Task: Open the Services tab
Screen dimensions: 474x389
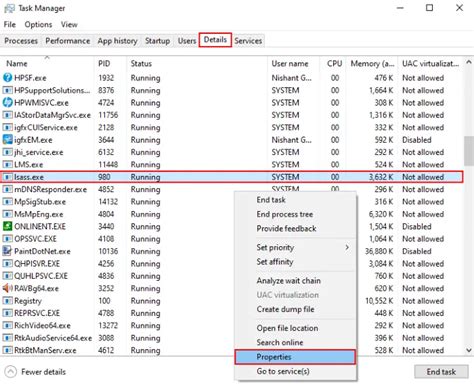Action: click(x=248, y=41)
